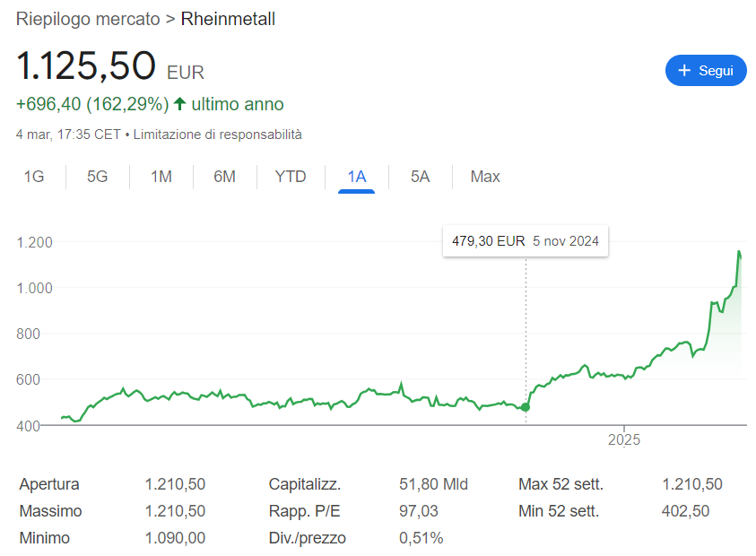This screenshot has height=556, width=756.
Task: Switch to the 1M chart range
Action: click(x=161, y=177)
